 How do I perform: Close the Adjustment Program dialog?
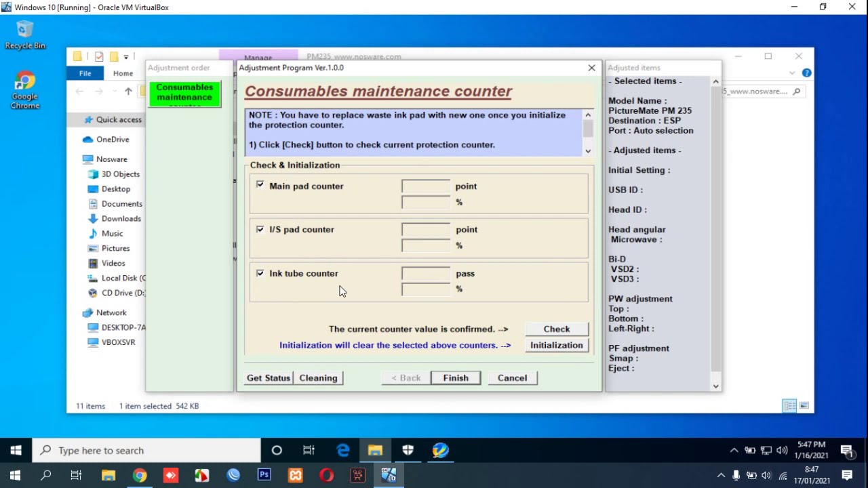pyautogui.click(x=591, y=68)
